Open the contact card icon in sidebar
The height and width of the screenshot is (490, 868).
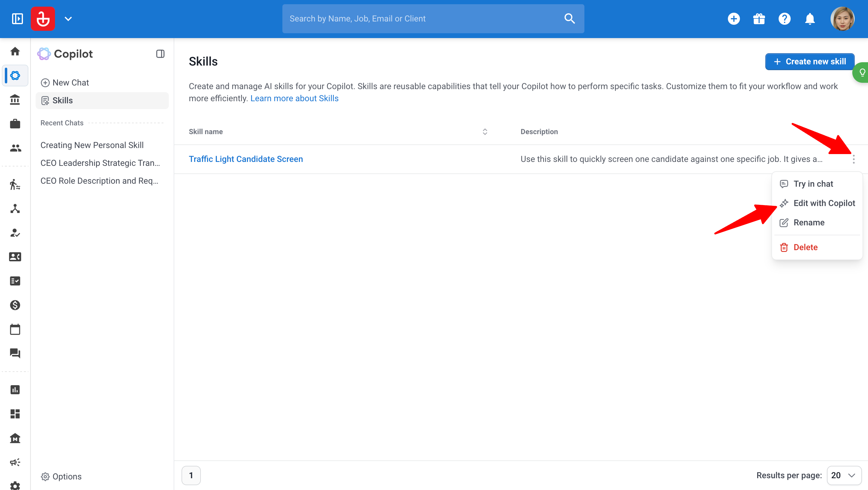[x=15, y=257]
